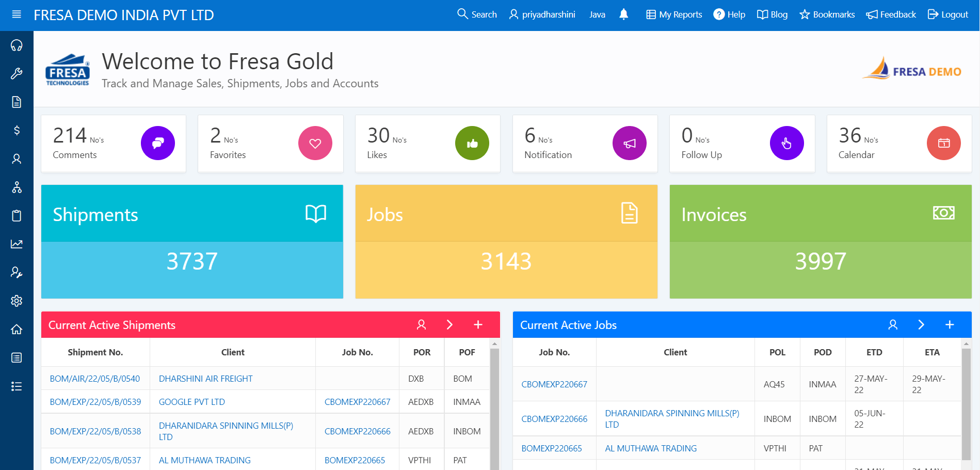Add a new shipment with plus icon

coord(478,324)
